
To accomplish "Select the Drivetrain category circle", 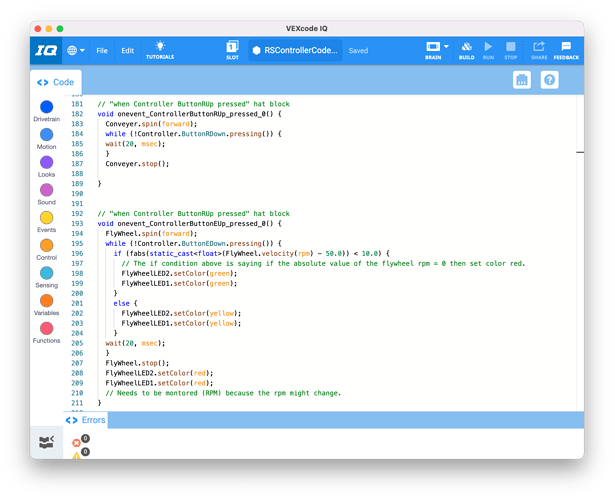I will point(47,107).
